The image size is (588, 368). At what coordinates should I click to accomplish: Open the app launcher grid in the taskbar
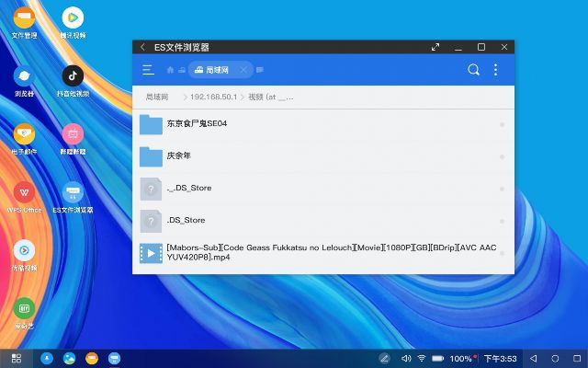16,358
